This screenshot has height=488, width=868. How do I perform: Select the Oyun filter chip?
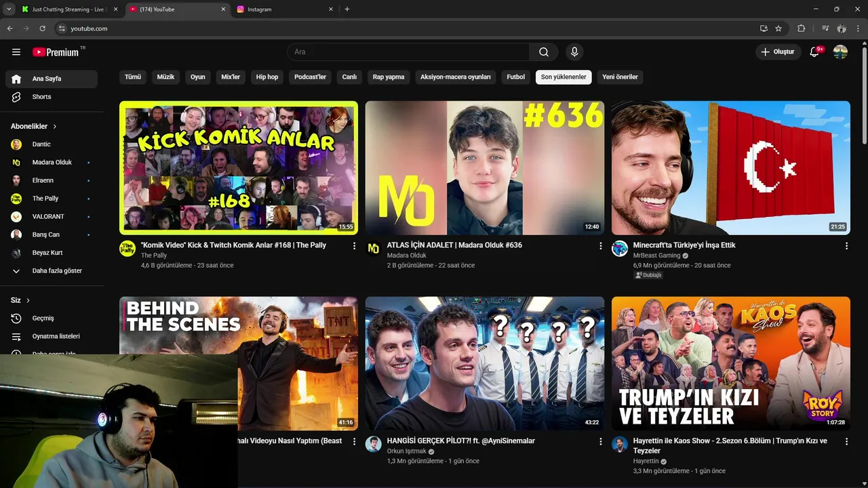[198, 77]
